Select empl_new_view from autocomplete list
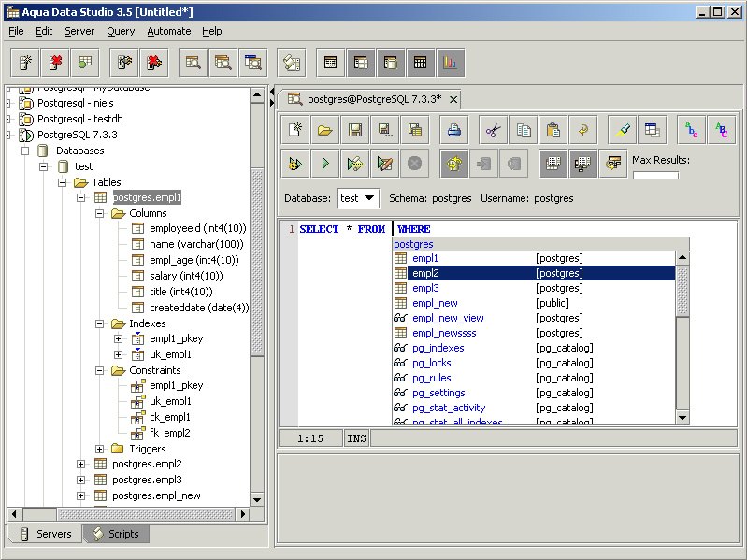 448,318
